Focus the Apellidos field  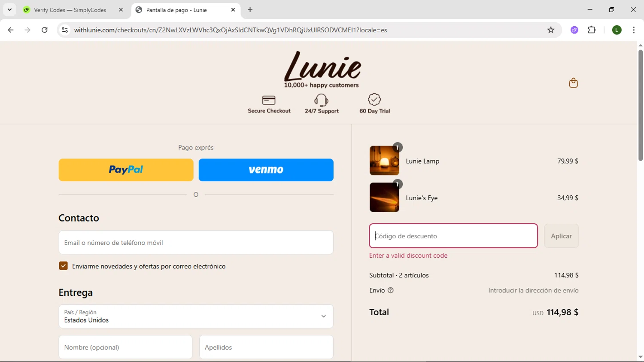266,347
